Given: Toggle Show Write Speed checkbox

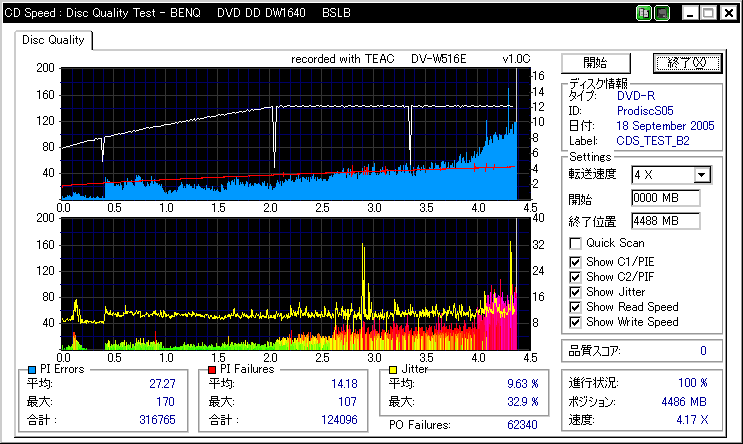Looking at the screenshot, I should click(575, 323).
